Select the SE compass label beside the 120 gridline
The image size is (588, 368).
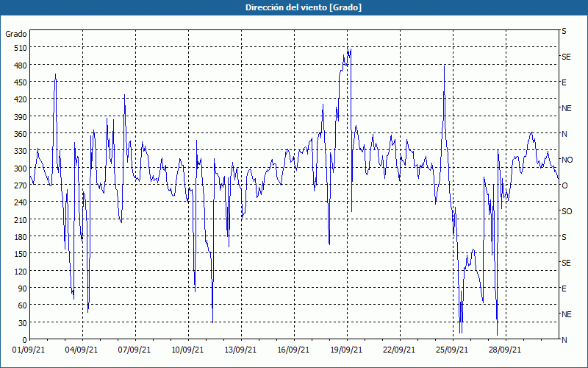pyautogui.click(x=566, y=263)
